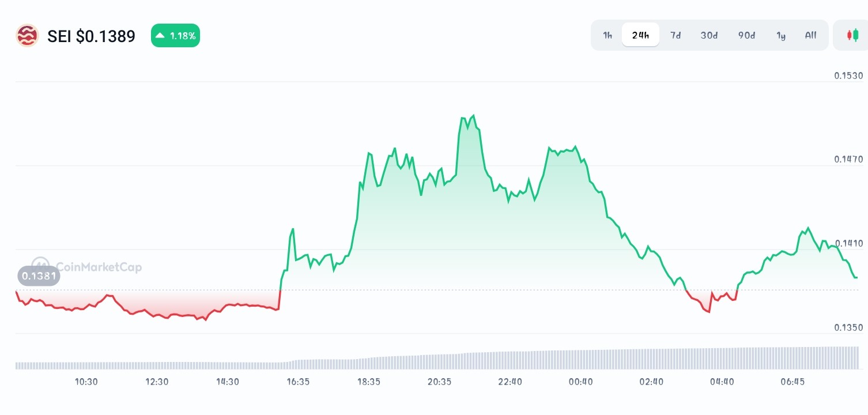Screen dimensions: 868x415
Task: Switch chart to candlestick view icon
Action: click(x=852, y=35)
